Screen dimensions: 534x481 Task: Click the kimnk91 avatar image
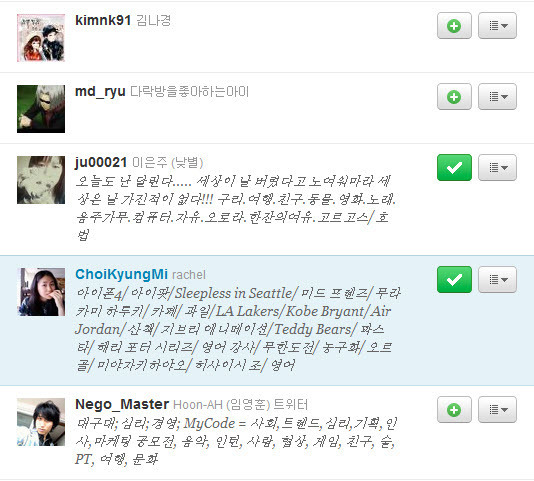(41, 38)
